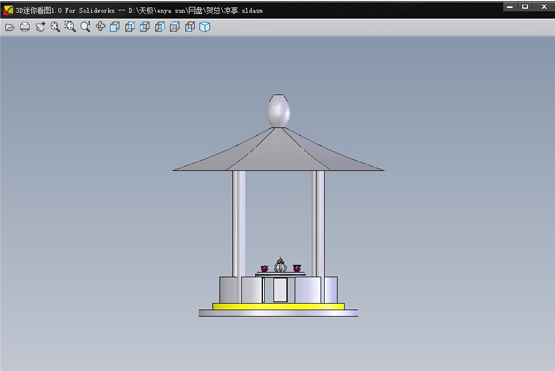Activate the zoom to area magnifier with dotted box
Viewport: 555px width, 371px height.
(70, 27)
